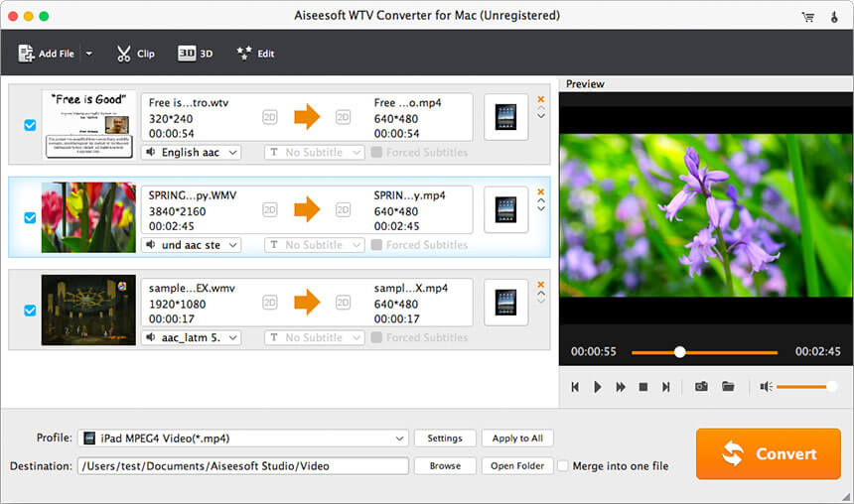Viewport: 854px width, 504px height.
Task: Open the Profile iPad MPEG4 Video dropdown
Action: (243, 439)
